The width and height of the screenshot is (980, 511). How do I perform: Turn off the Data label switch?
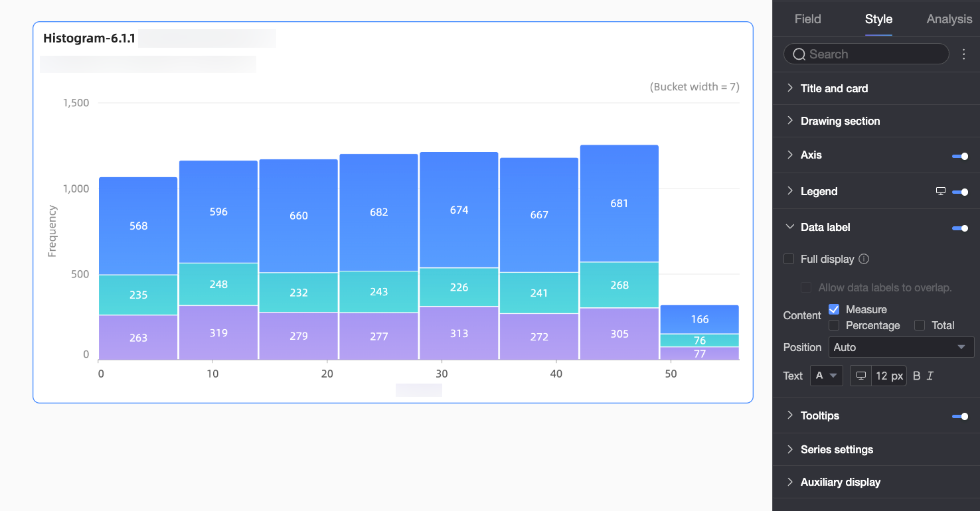(x=960, y=228)
